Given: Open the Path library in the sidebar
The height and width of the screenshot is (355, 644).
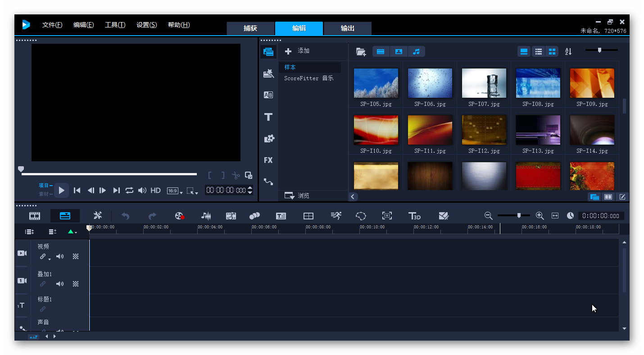Looking at the screenshot, I should pyautogui.click(x=268, y=182).
